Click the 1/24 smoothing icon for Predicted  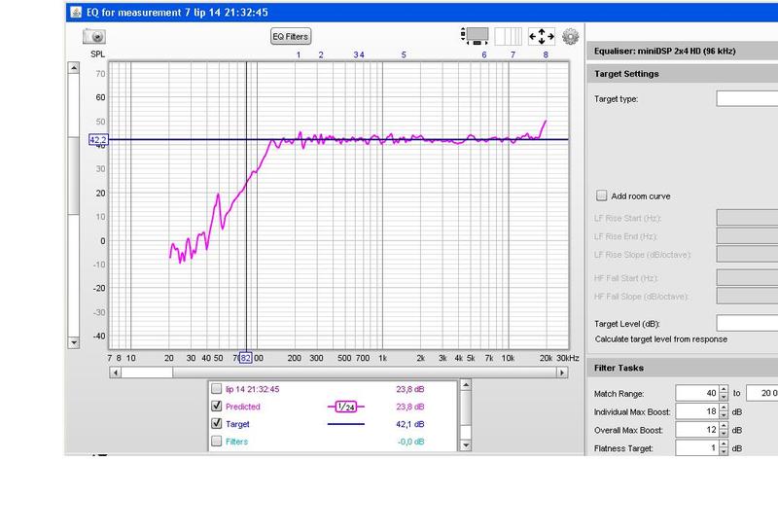tap(344, 406)
